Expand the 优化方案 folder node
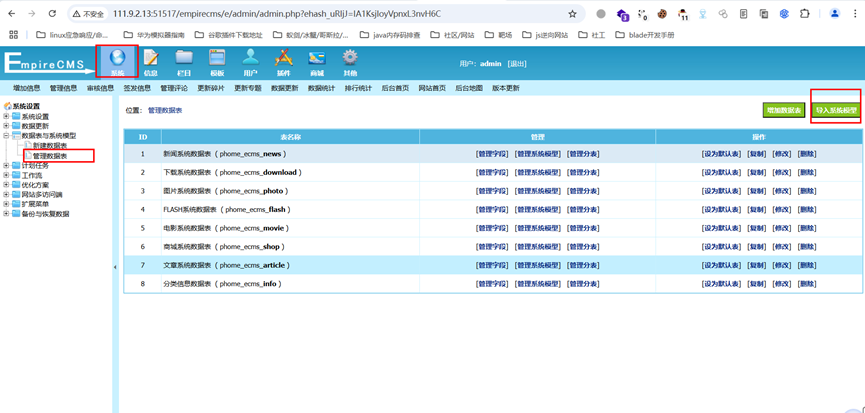 point(6,185)
